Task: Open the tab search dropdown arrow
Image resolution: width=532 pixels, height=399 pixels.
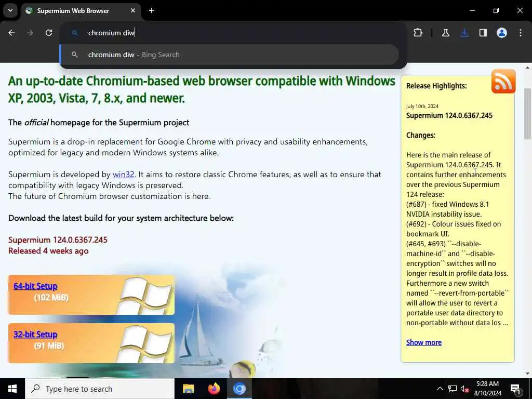Action: pyautogui.click(x=10, y=10)
